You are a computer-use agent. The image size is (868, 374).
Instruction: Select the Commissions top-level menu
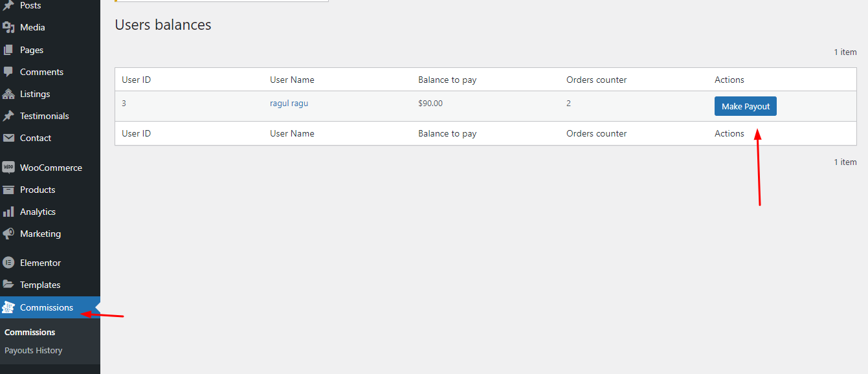(47, 307)
